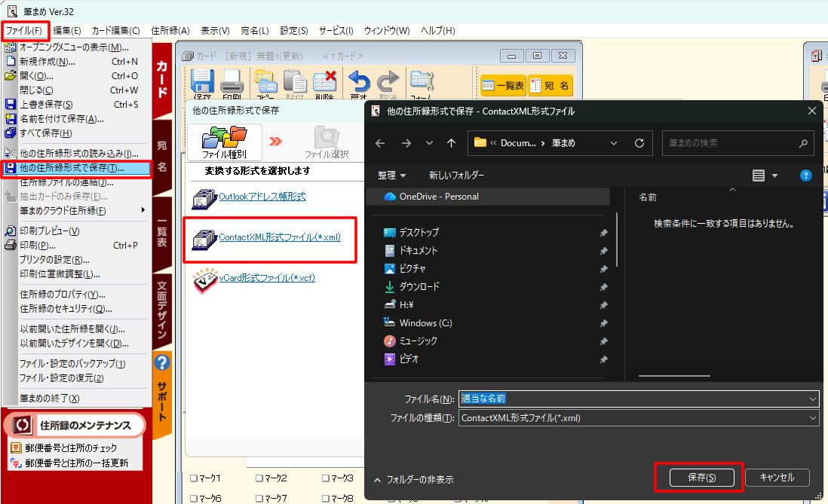Screen dimensions: 828x504
Task: Go up one folder level
Action: pos(451,143)
